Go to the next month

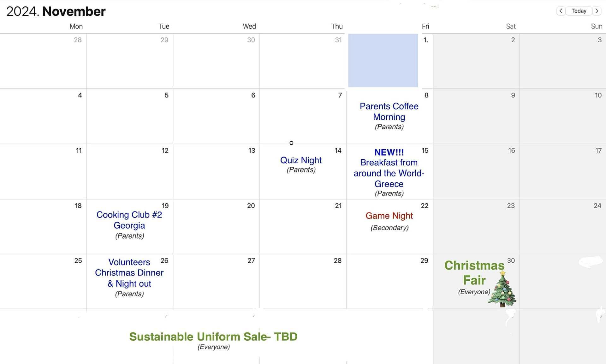(x=597, y=11)
